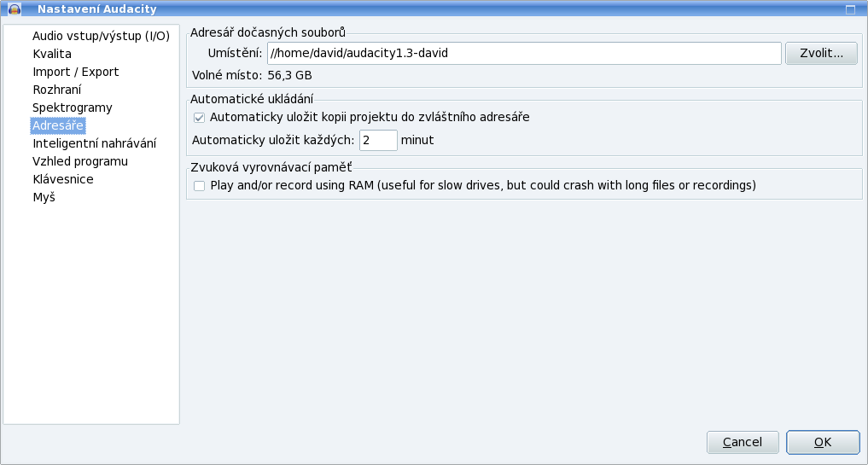This screenshot has width=868, height=465.
Task: Confirm settings with the OK button
Action: 823,442
